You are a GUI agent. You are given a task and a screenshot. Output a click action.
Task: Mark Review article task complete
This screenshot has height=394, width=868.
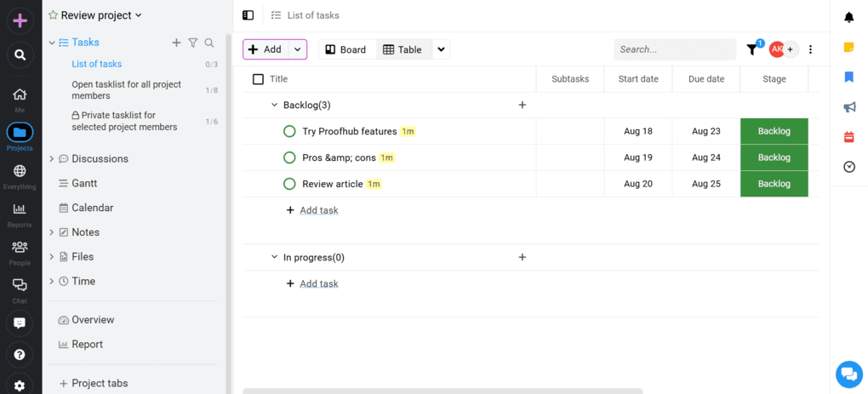coord(289,184)
